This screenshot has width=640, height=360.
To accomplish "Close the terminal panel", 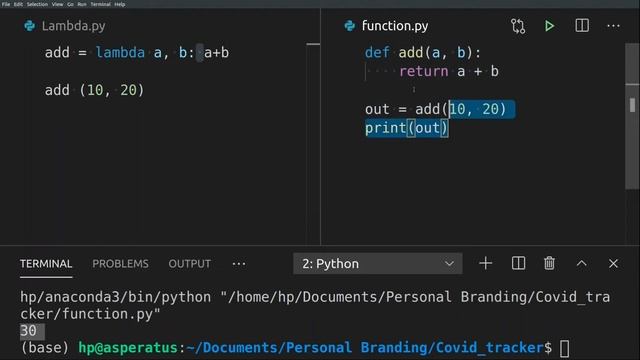I will [613, 264].
